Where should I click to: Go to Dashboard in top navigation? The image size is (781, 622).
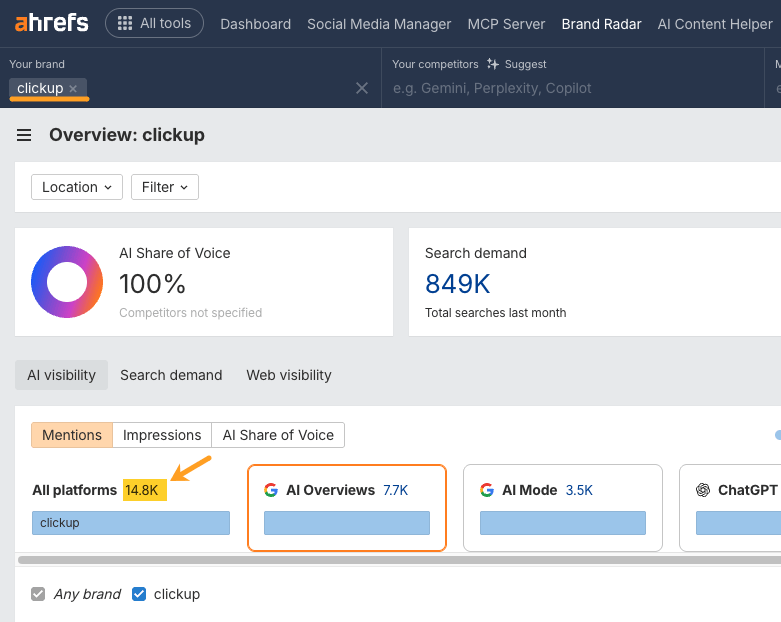pos(255,24)
